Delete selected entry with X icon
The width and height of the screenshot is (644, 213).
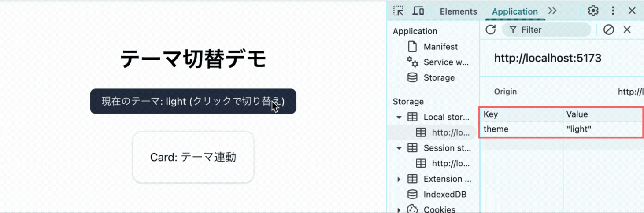tap(627, 30)
